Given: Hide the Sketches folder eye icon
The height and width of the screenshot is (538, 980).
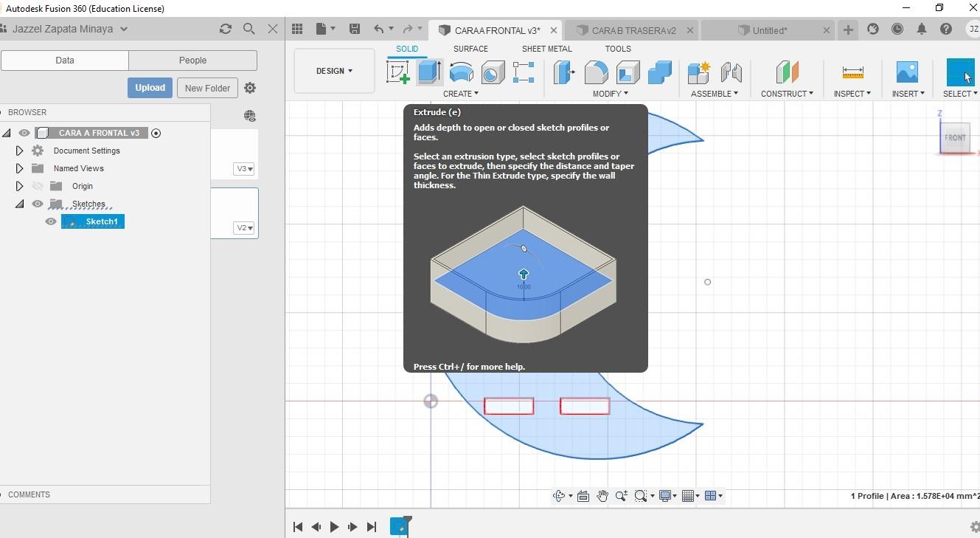Looking at the screenshot, I should pyautogui.click(x=38, y=204).
